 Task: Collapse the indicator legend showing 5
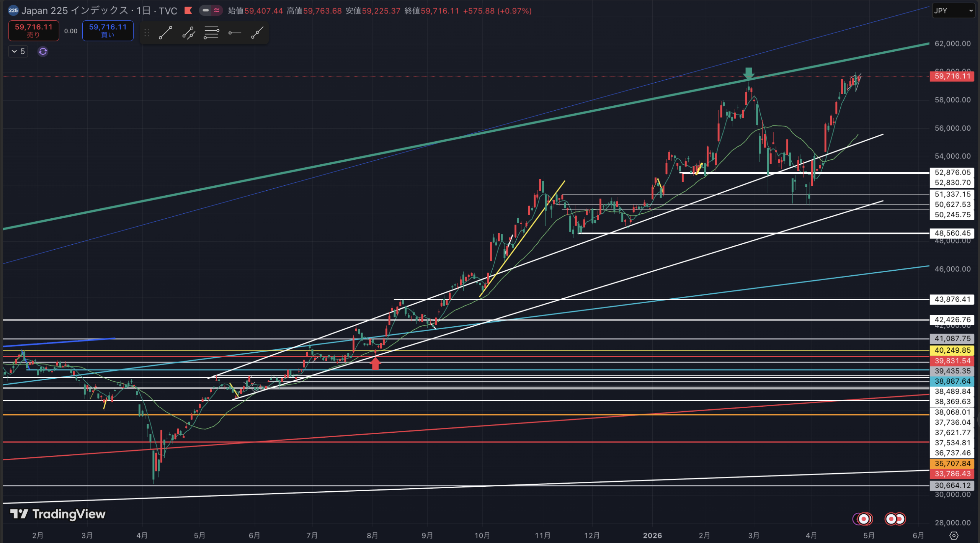click(18, 51)
